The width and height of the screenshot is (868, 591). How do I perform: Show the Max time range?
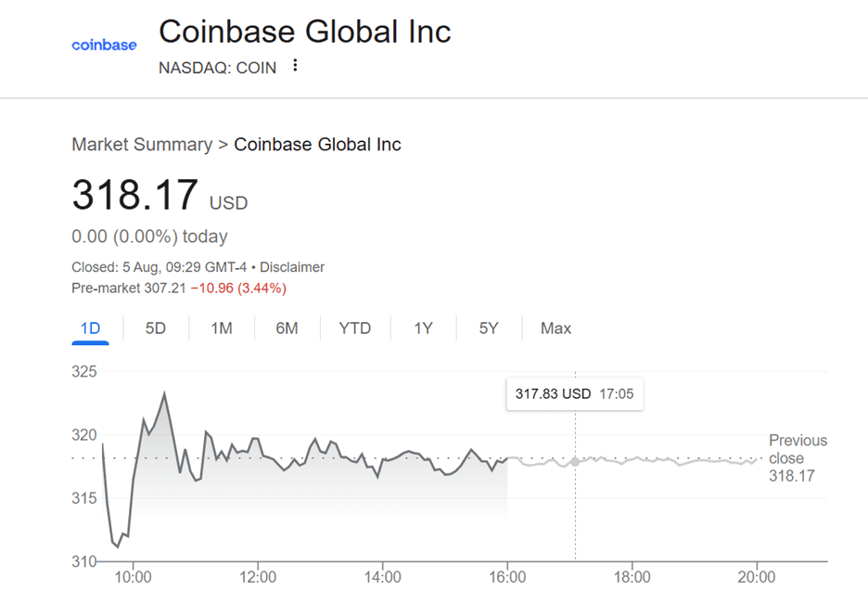[555, 328]
